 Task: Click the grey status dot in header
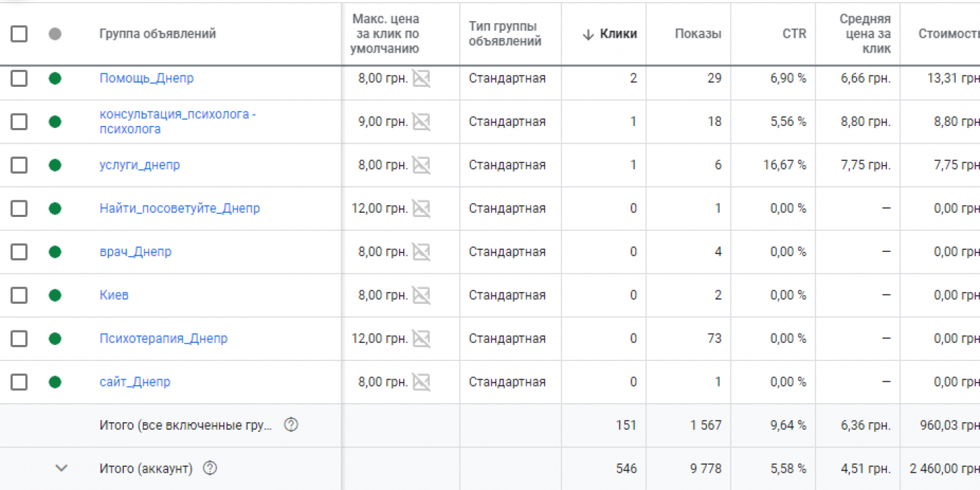pos(55,34)
